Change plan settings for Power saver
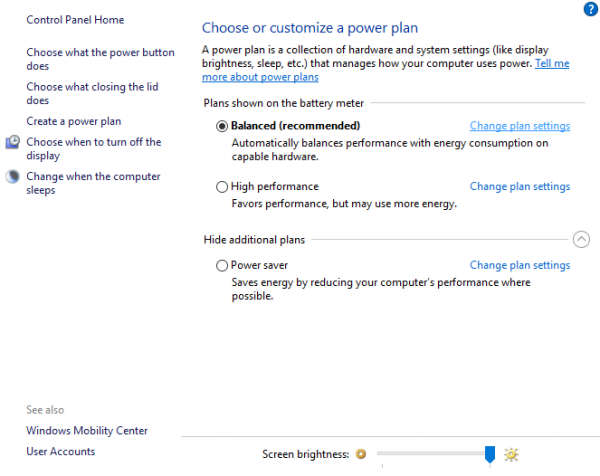The width and height of the screenshot is (600, 476). [520, 266]
